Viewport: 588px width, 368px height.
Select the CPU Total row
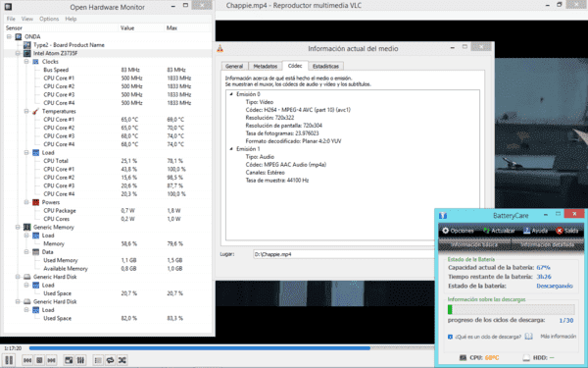coord(108,161)
